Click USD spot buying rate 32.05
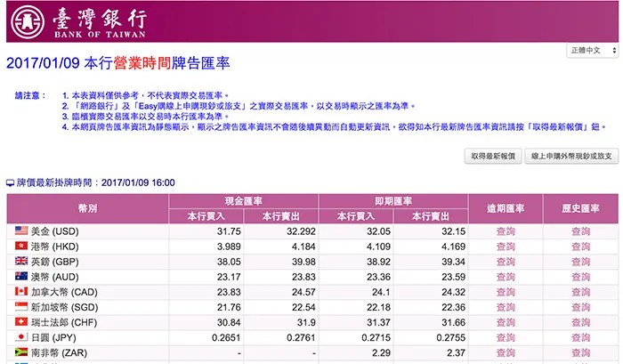 [378, 231]
